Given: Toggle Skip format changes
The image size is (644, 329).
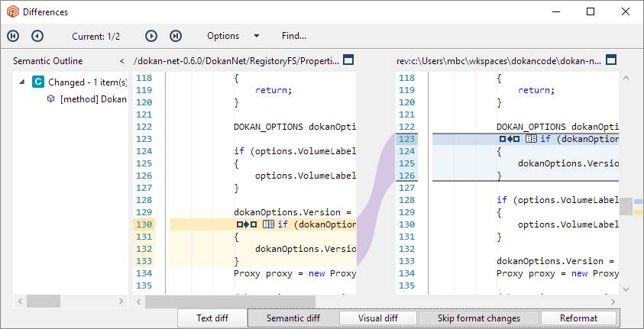Looking at the screenshot, I should [x=479, y=318].
